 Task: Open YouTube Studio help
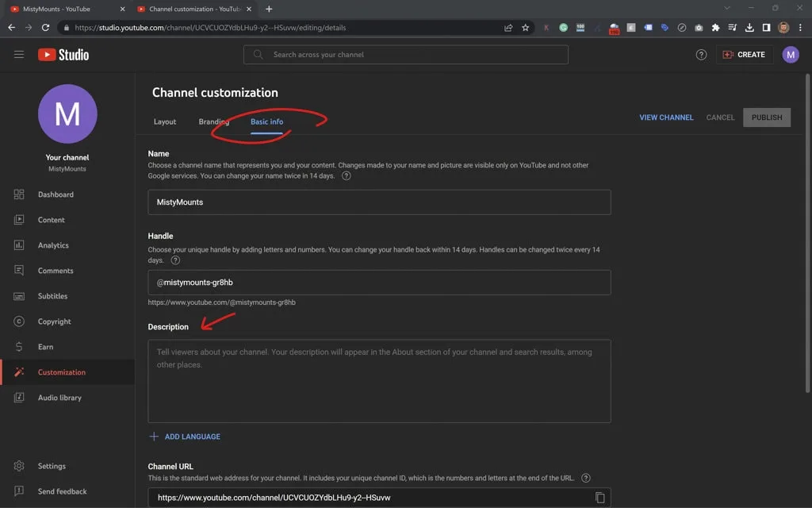pyautogui.click(x=701, y=55)
